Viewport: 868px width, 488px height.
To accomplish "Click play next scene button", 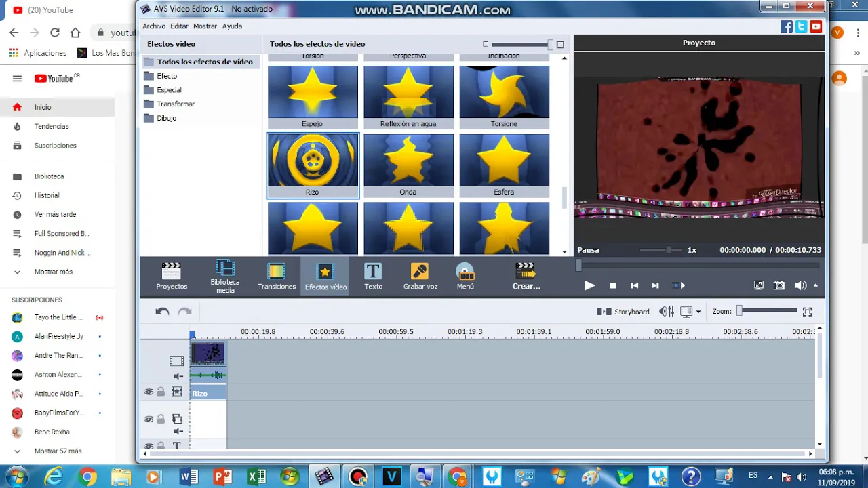I will tap(678, 285).
